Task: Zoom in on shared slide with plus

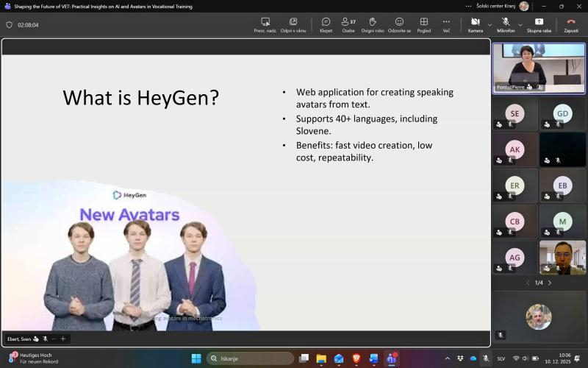Action: click(63, 339)
